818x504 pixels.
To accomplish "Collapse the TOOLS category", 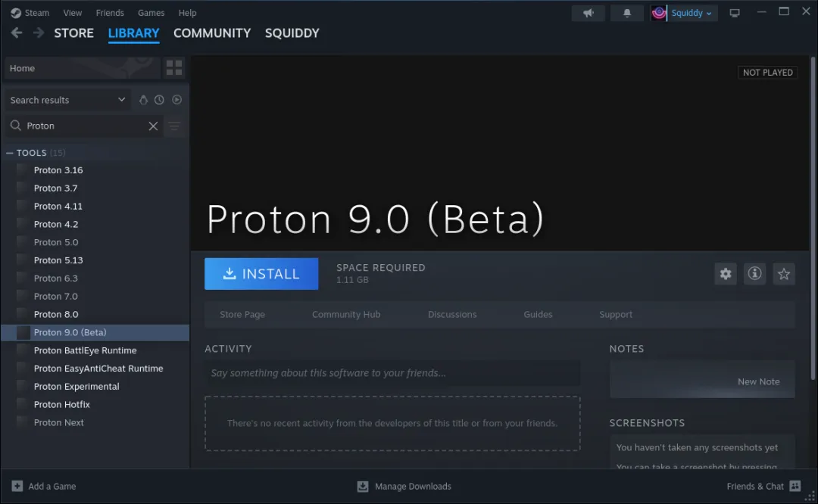I will click(x=9, y=153).
